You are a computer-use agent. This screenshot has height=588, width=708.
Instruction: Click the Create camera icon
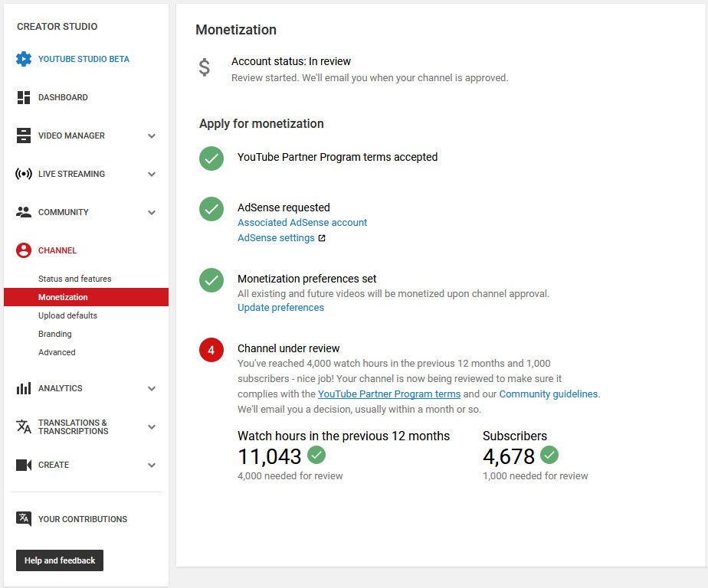(x=24, y=465)
